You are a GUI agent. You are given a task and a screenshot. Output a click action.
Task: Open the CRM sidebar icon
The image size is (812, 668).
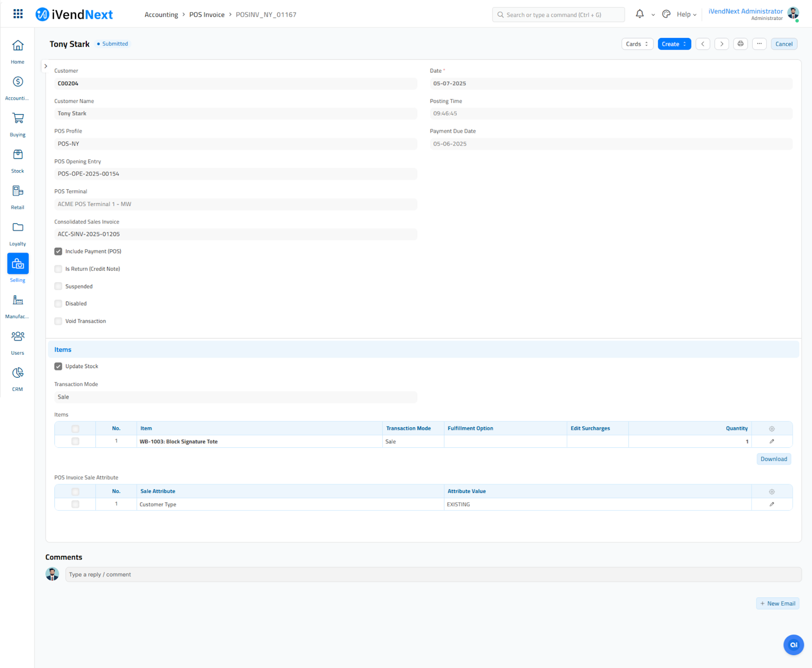18,373
